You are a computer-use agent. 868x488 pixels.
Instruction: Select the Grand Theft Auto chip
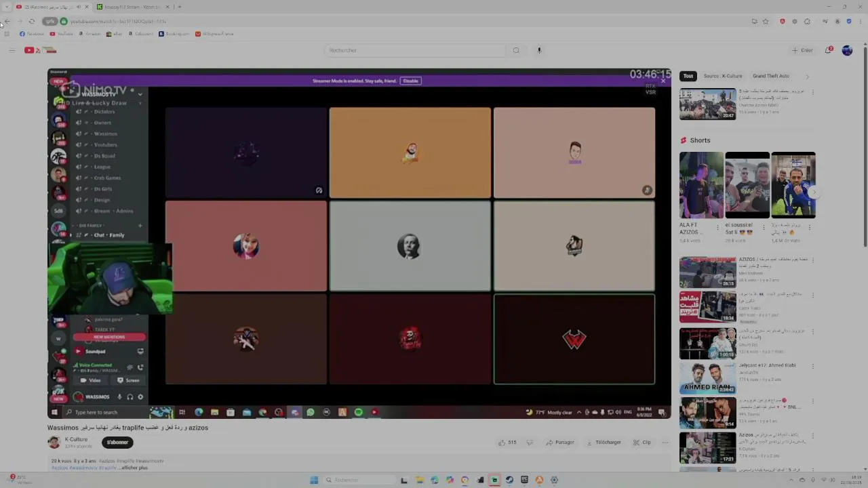tap(771, 76)
